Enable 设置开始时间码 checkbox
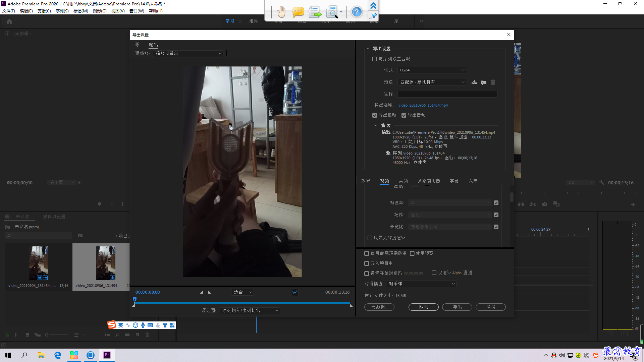The image size is (644, 362). [x=367, y=274]
